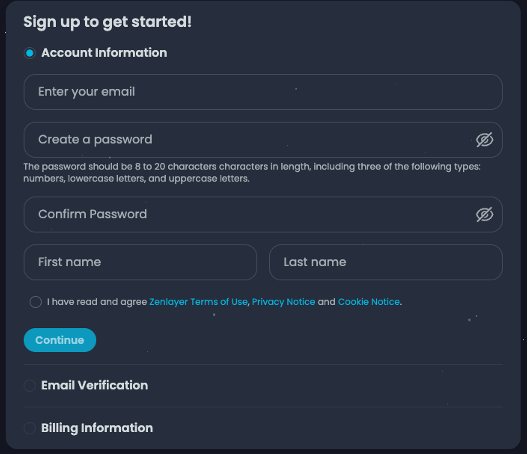Expand the Email Verification section heading

[x=95, y=385]
